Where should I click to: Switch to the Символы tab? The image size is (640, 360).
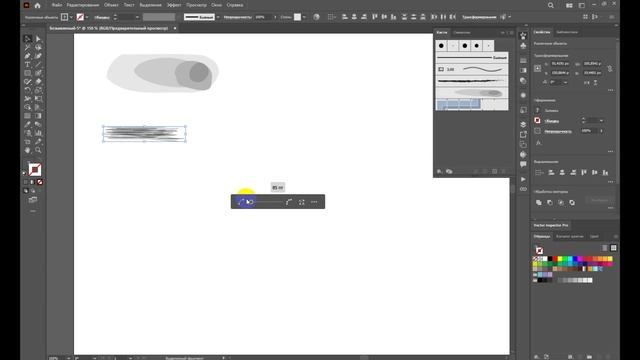coord(462,32)
